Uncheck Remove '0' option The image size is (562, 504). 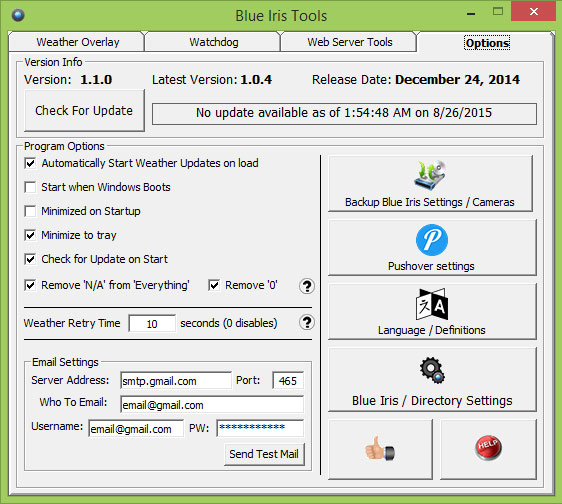click(214, 285)
